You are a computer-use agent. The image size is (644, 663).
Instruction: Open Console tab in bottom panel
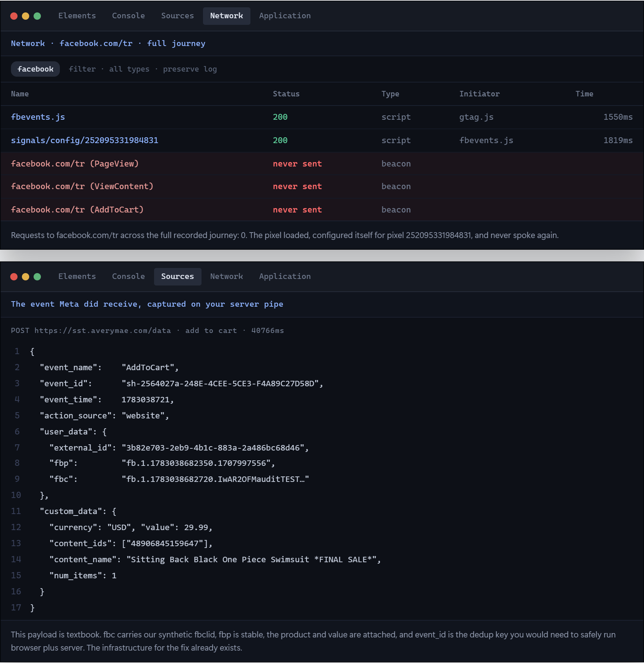(129, 276)
